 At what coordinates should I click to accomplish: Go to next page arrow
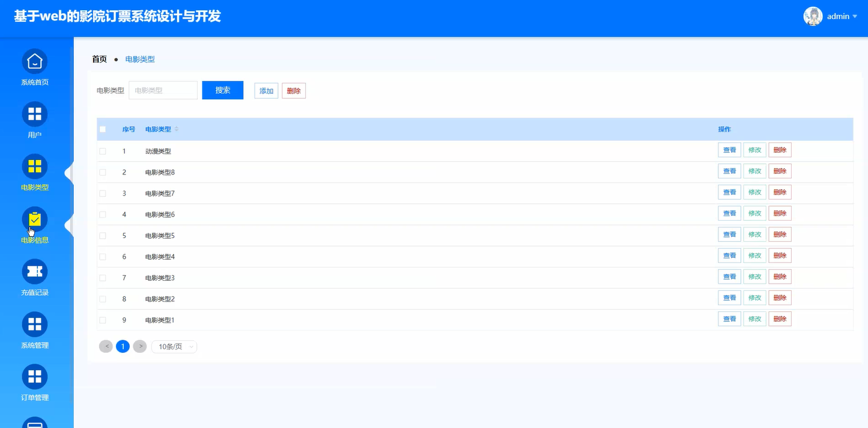click(140, 346)
